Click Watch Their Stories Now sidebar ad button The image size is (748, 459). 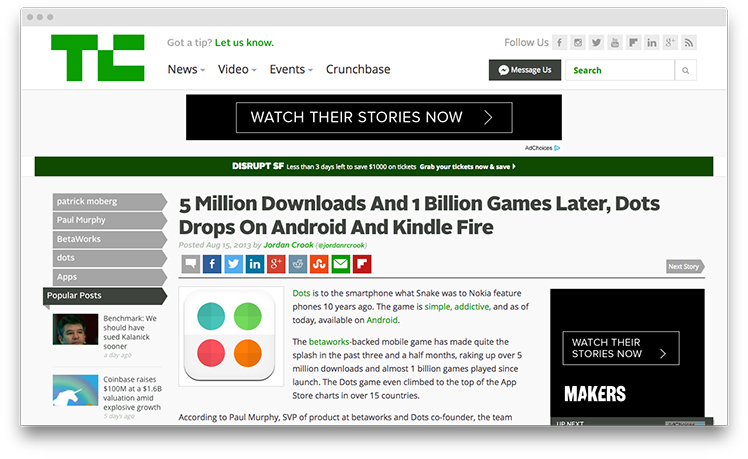(621, 348)
